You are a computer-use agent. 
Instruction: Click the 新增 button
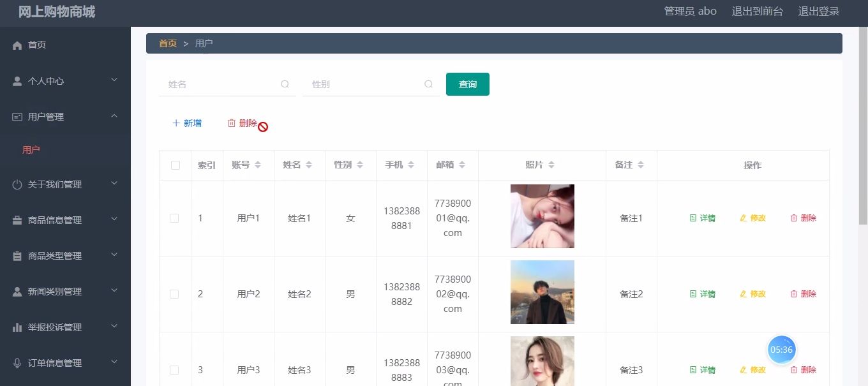click(187, 123)
